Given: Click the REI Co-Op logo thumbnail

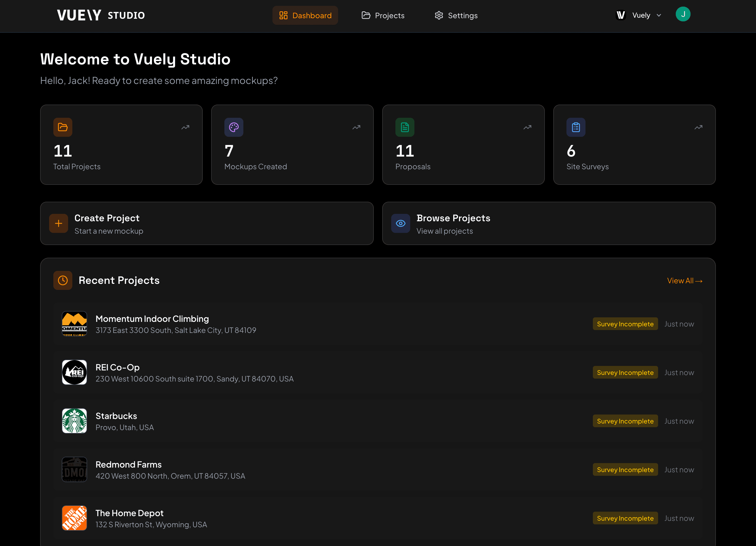Looking at the screenshot, I should click(74, 372).
